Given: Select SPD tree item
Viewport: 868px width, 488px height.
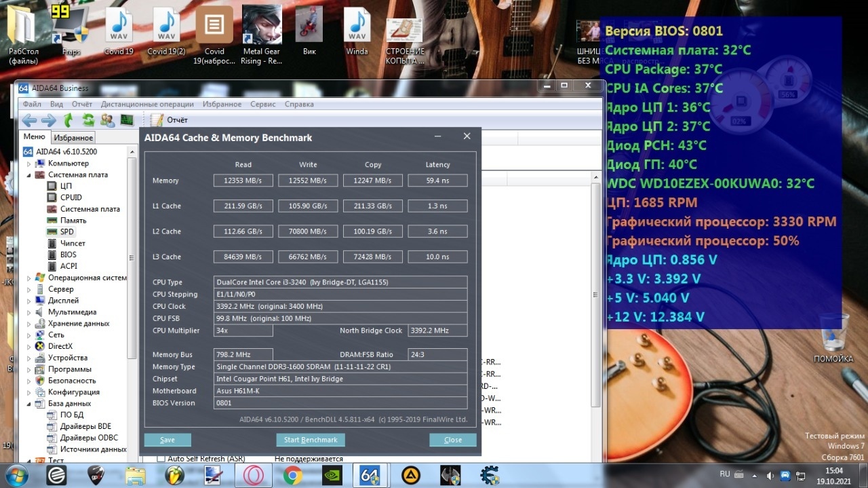Looking at the screenshot, I should coord(66,232).
